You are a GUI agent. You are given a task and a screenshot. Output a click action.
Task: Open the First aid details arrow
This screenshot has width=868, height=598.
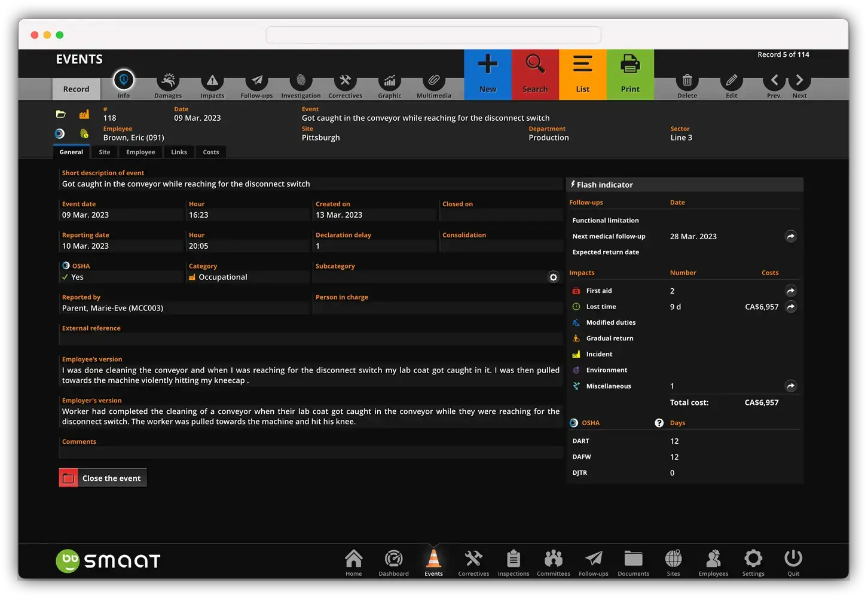click(x=791, y=291)
